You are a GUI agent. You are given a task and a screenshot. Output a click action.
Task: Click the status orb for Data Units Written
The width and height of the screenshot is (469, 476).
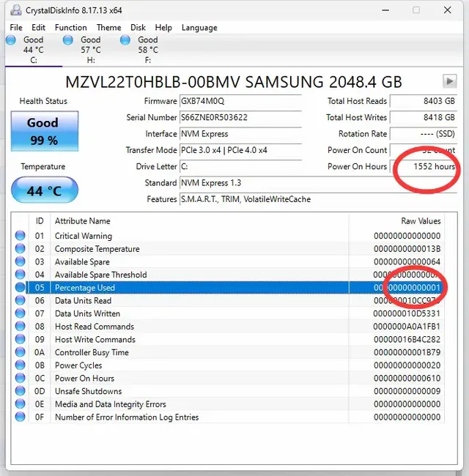click(x=20, y=313)
